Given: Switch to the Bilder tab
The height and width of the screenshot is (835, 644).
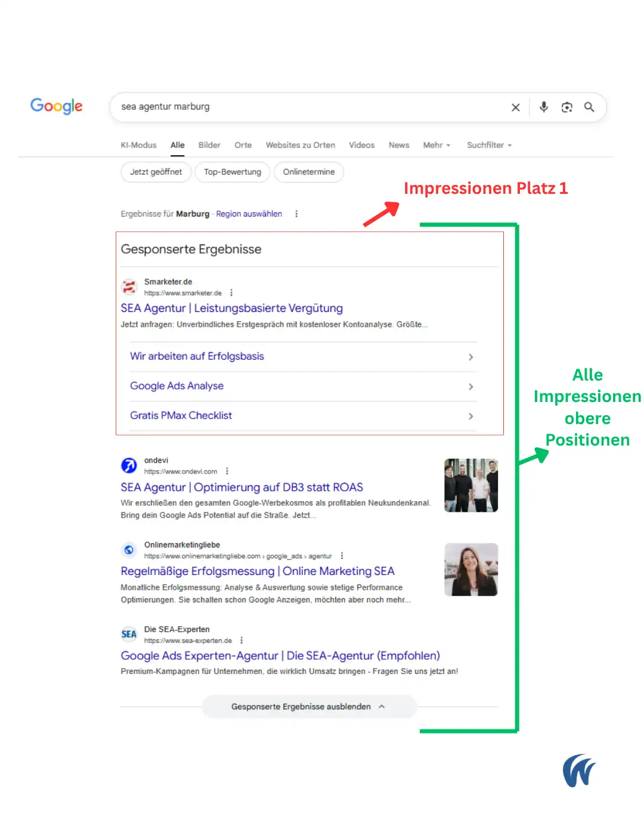Looking at the screenshot, I should (209, 145).
